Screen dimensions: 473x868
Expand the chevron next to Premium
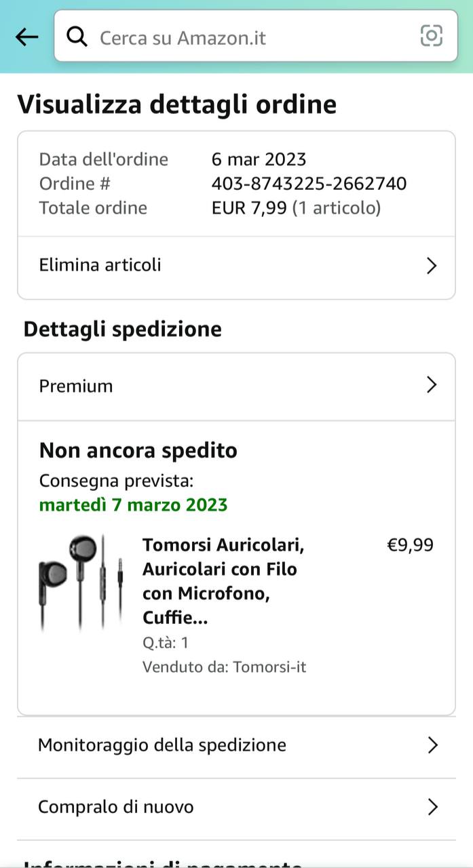coord(431,385)
